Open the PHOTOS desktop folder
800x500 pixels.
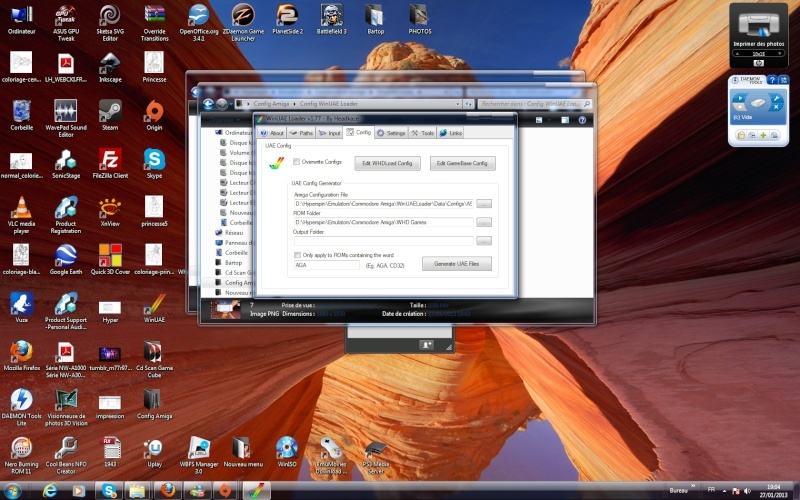419,20
